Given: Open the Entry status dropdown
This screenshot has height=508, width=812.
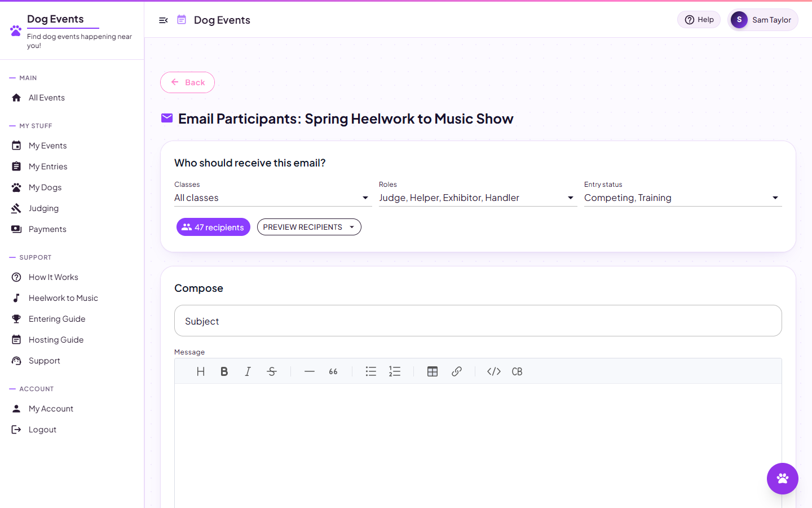Looking at the screenshot, I should coord(683,198).
